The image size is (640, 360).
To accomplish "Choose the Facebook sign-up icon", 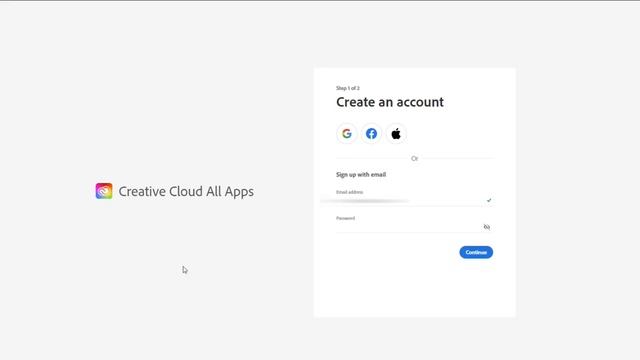I will [x=371, y=133].
